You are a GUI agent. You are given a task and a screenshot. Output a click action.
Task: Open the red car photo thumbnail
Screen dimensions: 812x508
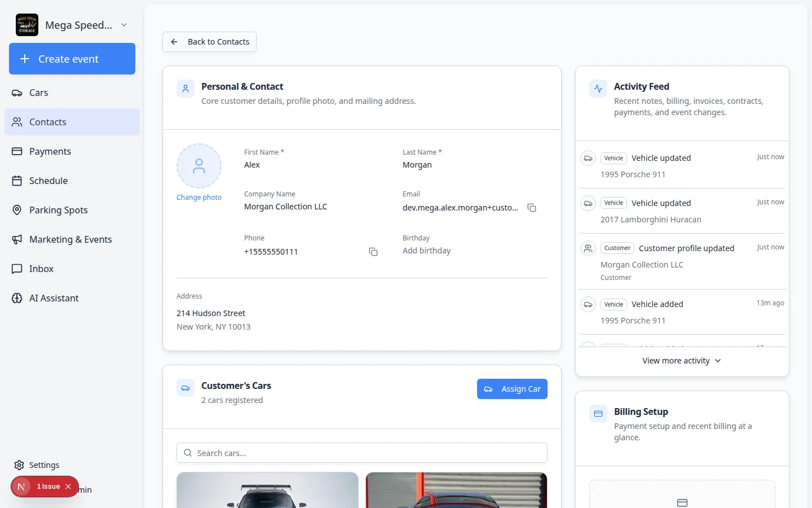pyautogui.click(x=457, y=490)
